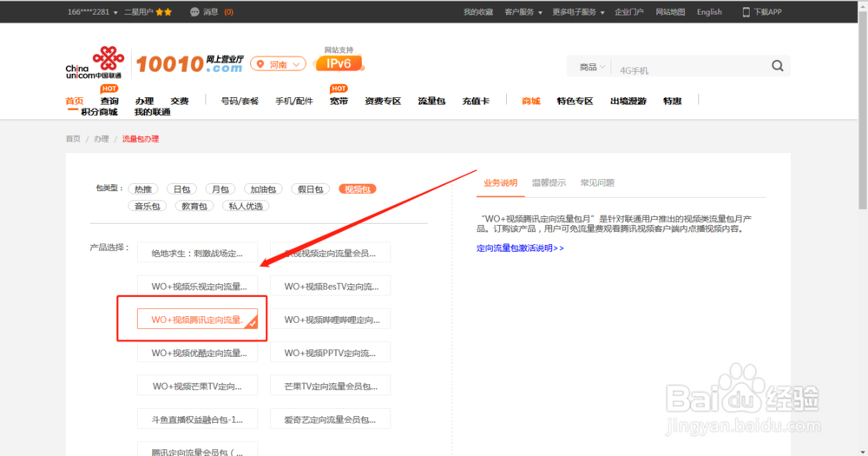Select the 教育包 package type
The height and width of the screenshot is (456, 868).
(x=194, y=206)
